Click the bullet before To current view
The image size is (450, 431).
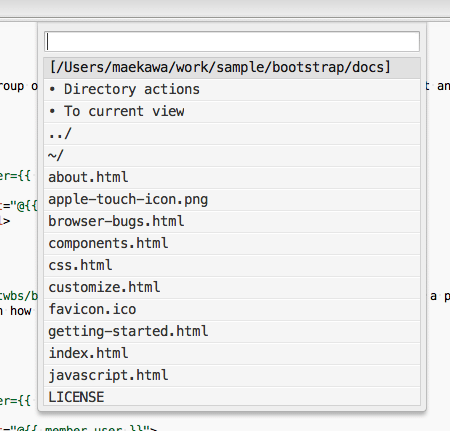(52, 111)
